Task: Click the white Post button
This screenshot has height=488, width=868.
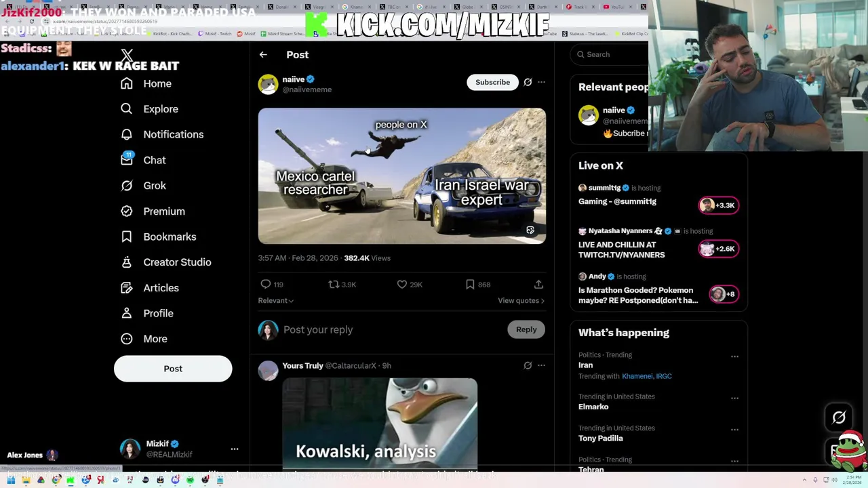Action: pos(173,369)
